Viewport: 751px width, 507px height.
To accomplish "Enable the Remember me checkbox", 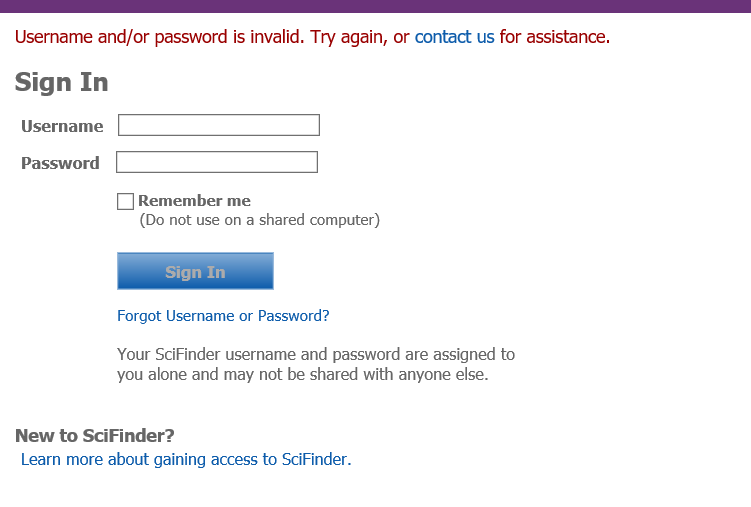I will click(x=125, y=201).
